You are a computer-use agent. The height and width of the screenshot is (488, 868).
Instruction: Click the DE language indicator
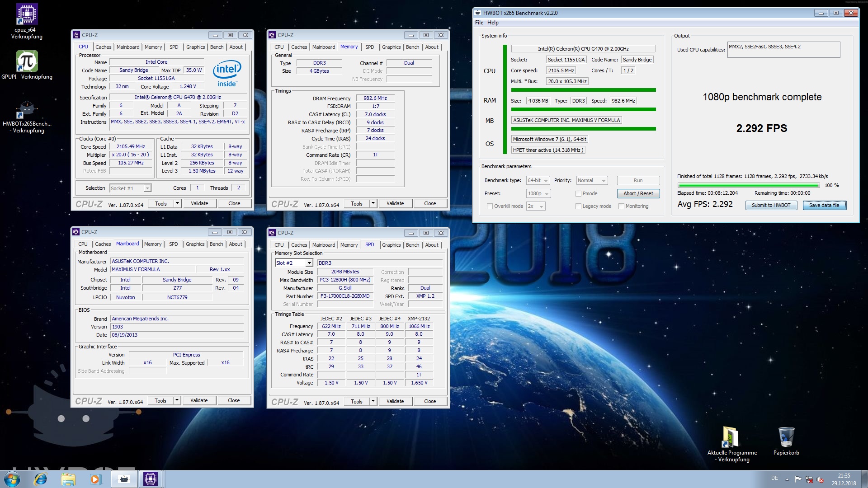pos(774,478)
